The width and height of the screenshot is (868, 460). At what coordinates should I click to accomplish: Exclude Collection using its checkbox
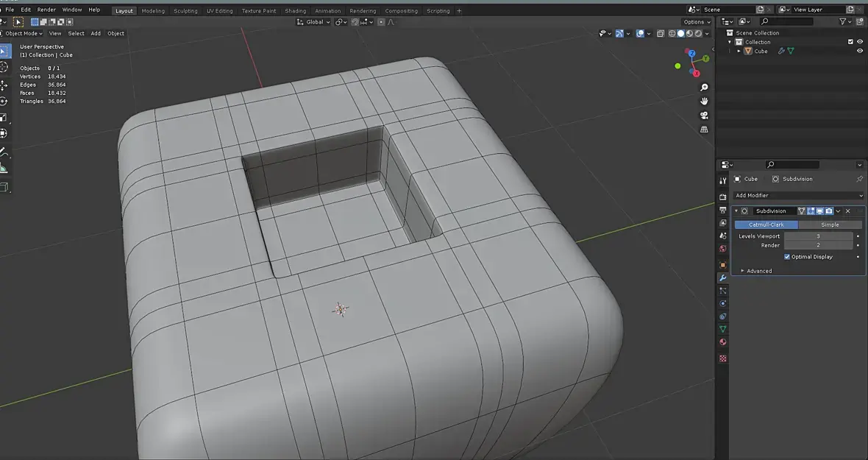pyautogui.click(x=850, y=42)
